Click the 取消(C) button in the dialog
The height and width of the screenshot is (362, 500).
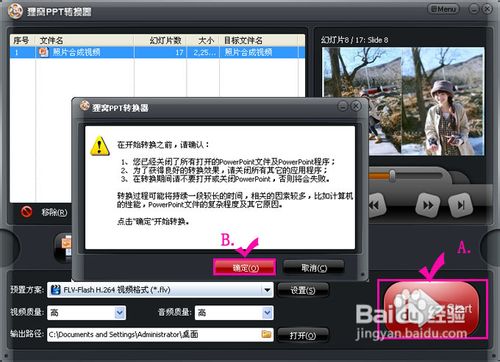314,267
